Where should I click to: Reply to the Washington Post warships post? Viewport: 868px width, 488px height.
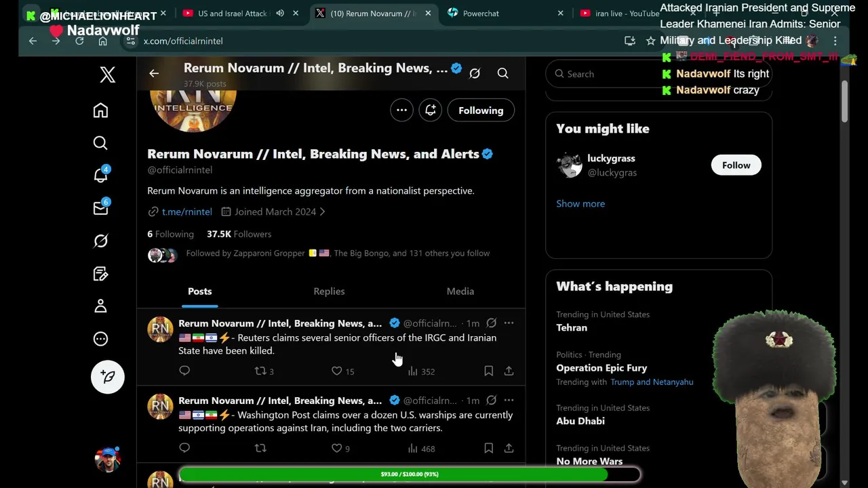[184, 448]
